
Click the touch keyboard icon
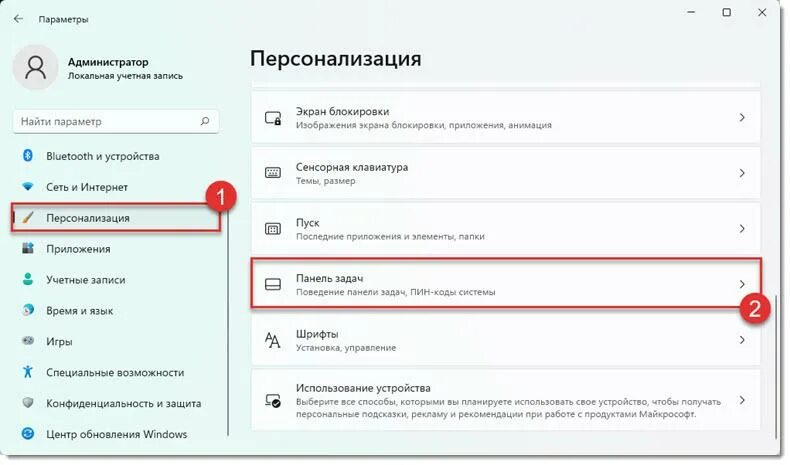pos(273,173)
